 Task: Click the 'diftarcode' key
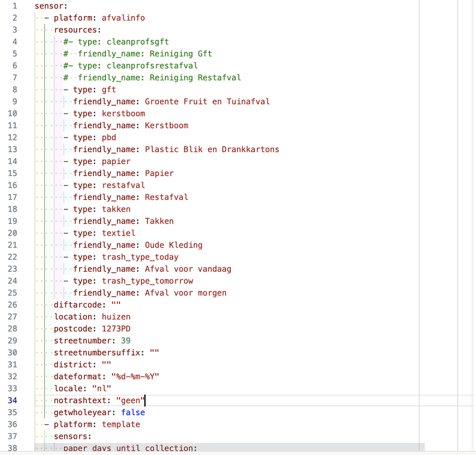coord(78,305)
